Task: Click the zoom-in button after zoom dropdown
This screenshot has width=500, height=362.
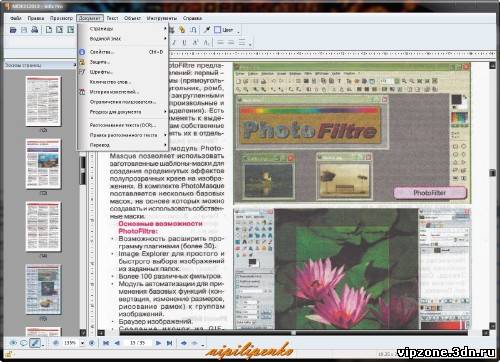Action: click(x=92, y=343)
